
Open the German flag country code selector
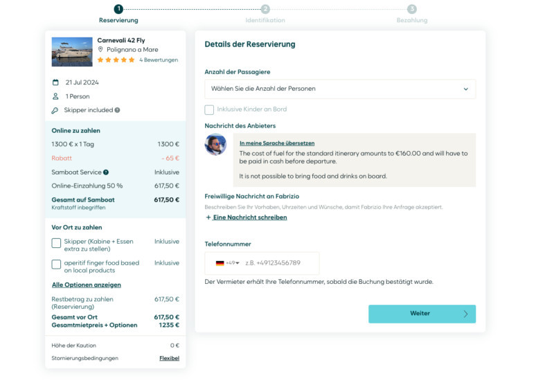(227, 263)
